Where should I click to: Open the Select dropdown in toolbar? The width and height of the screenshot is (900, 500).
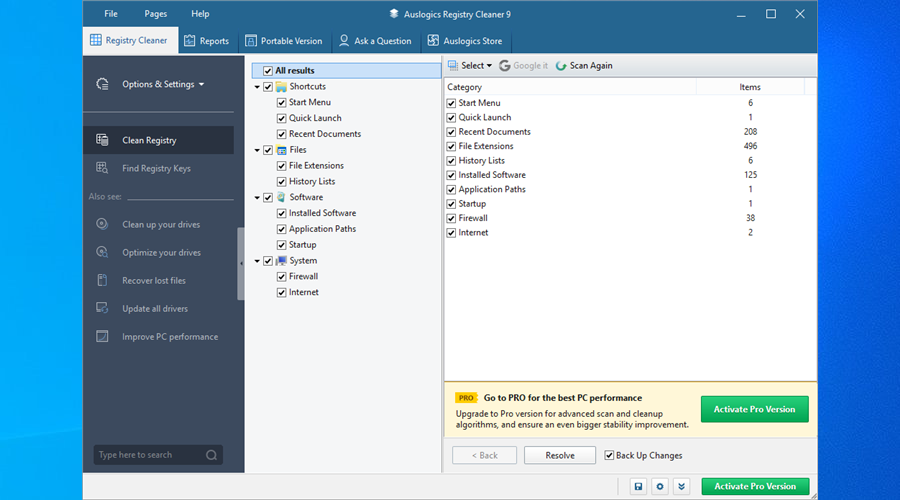470,66
